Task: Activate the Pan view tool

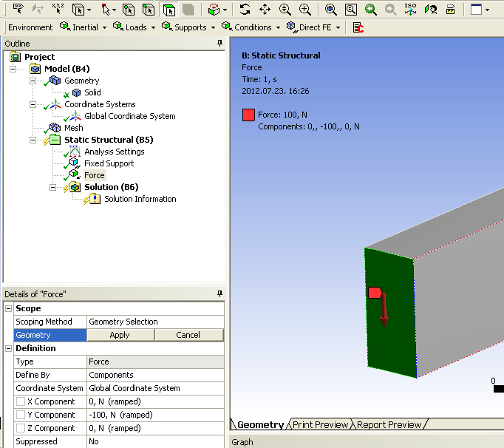Action: click(265, 10)
